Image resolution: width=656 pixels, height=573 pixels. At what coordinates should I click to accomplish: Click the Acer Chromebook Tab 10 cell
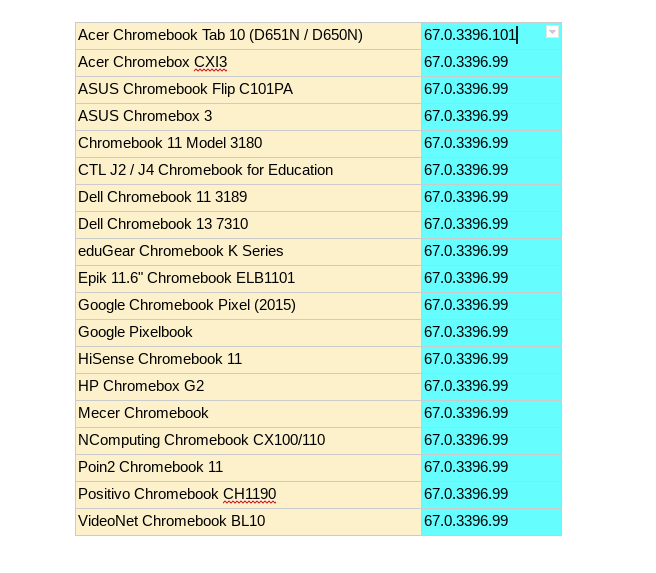coord(220,36)
